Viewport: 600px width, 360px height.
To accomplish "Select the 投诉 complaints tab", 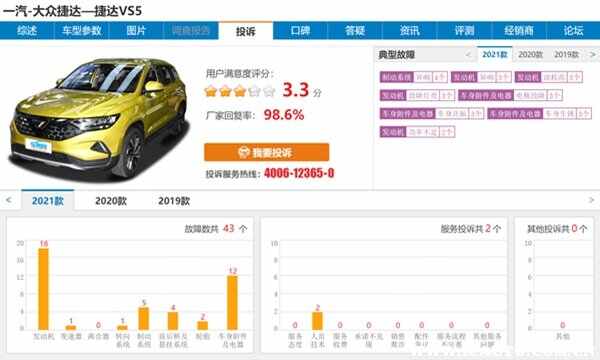I will click(246, 31).
